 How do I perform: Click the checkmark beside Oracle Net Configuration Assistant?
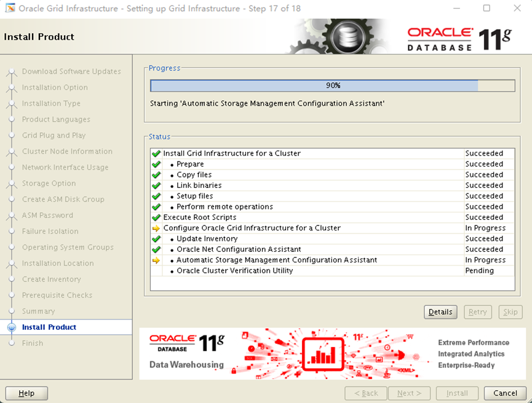pyautogui.click(x=156, y=249)
